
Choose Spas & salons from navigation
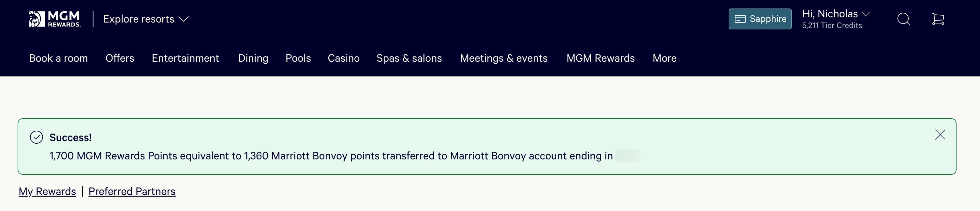(x=409, y=58)
